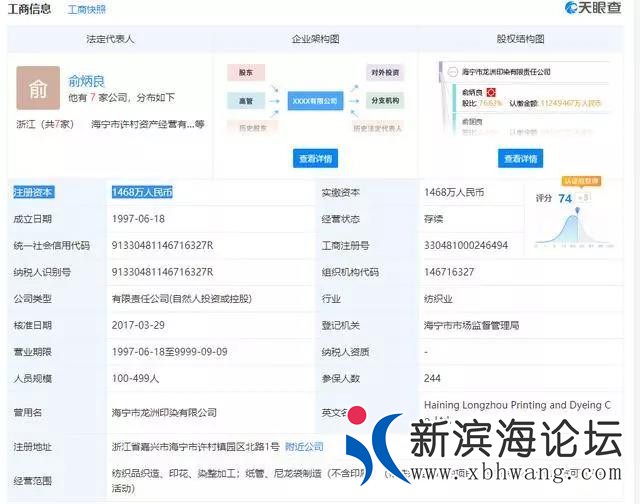Click 登记机关 value 海宁市市场监督管理局
640x504 pixels.
[471, 325]
